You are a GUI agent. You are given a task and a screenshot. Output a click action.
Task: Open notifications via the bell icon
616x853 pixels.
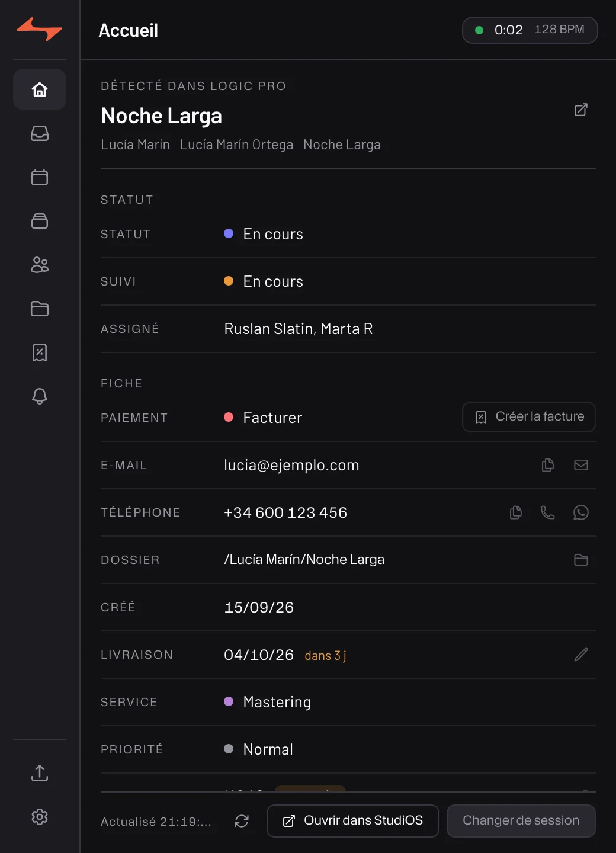coord(40,396)
